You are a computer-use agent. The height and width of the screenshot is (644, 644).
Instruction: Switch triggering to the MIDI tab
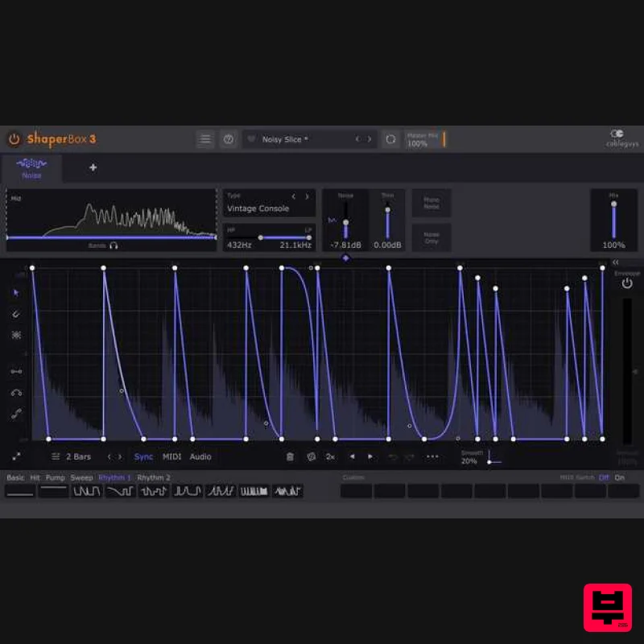click(171, 456)
